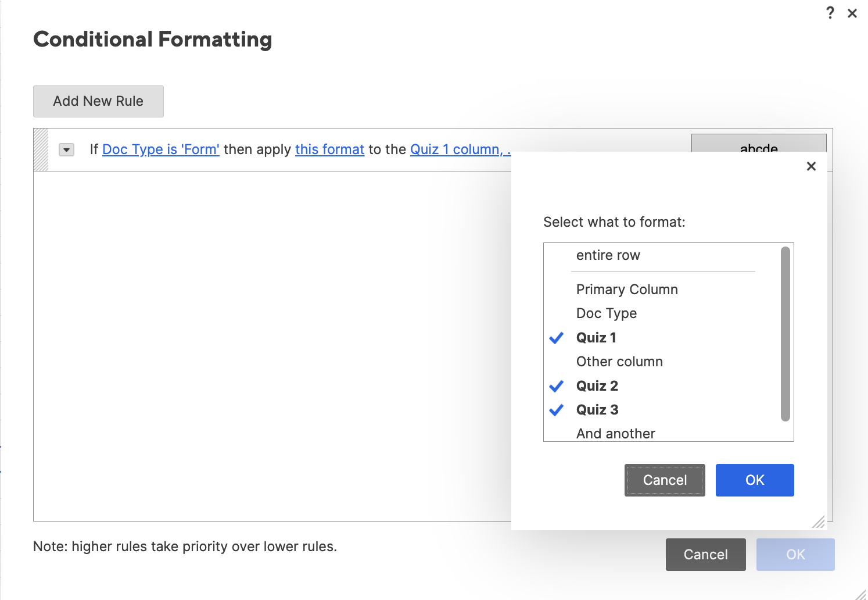Check 'Other column' option

pos(619,362)
